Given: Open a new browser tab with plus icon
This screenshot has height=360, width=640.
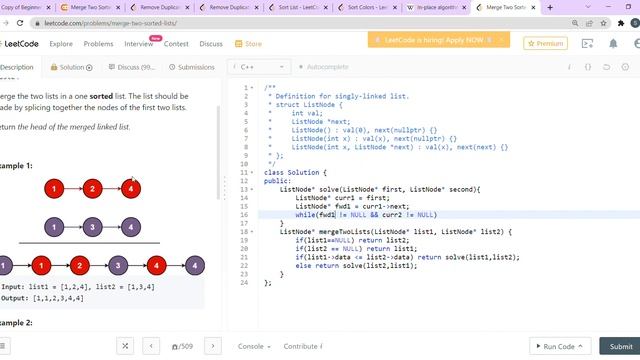Looking at the screenshot, I should click(550, 7).
